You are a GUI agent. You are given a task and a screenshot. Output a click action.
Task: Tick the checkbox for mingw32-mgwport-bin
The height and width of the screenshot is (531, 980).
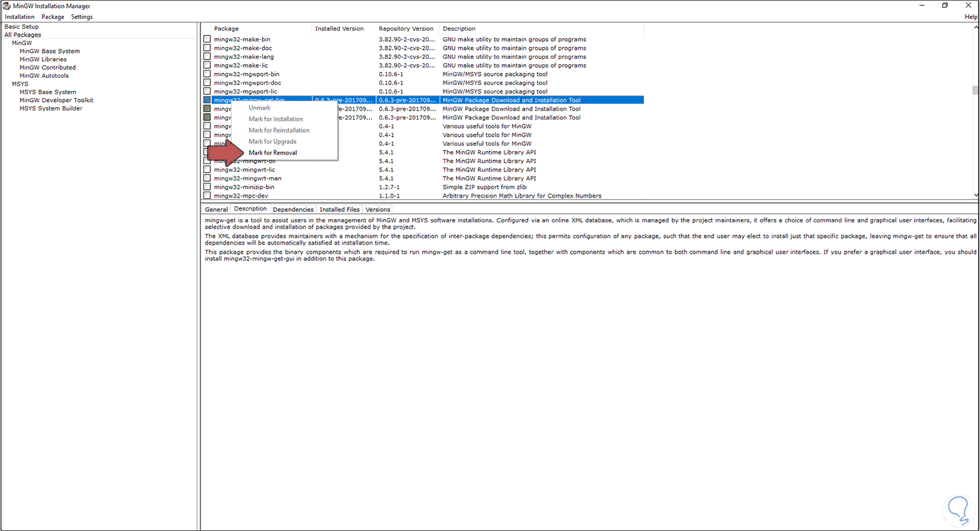[x=207, y=74]
